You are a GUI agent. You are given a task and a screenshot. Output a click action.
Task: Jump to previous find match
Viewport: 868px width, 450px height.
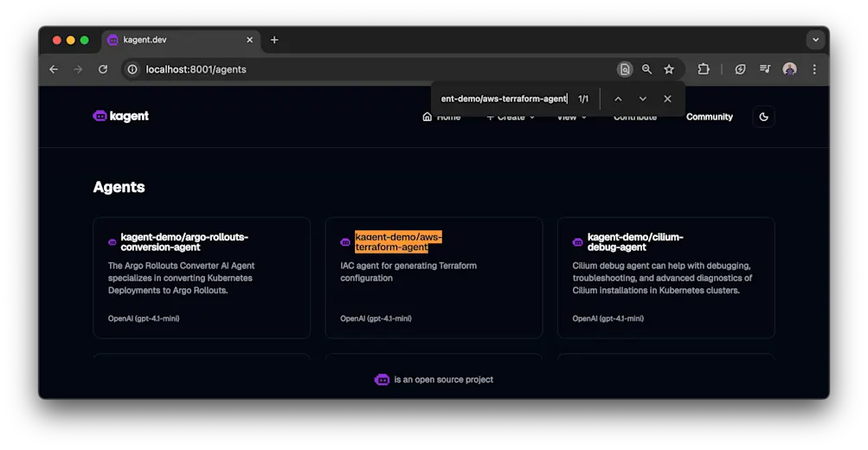(619, 99)
